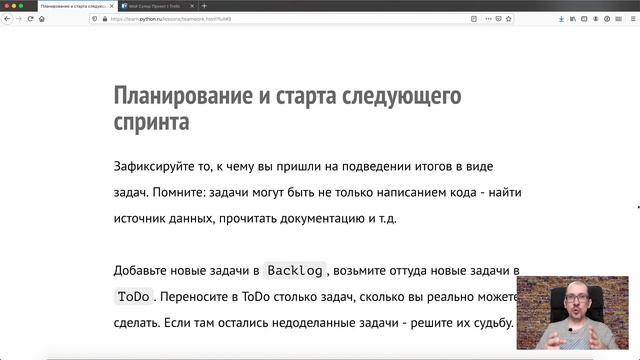640x360 pixels.
Task: Close the Trello tab
Action: pyautogui.click(x=192, y=6)
